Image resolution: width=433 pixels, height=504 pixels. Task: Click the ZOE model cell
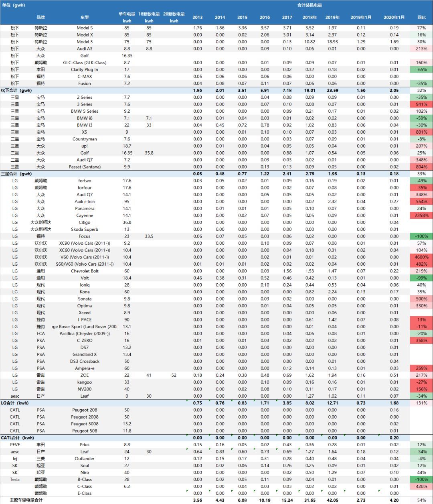[85, 375]
